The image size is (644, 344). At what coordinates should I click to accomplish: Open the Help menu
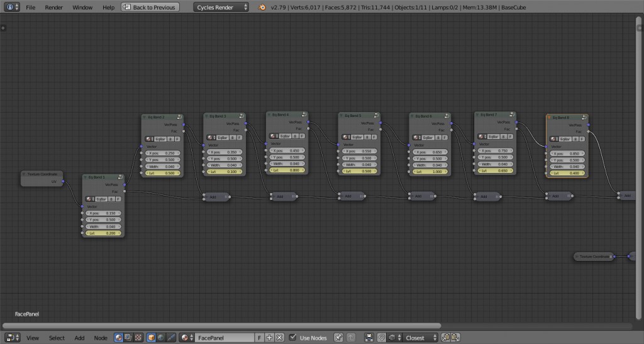[x=108, y=8]
